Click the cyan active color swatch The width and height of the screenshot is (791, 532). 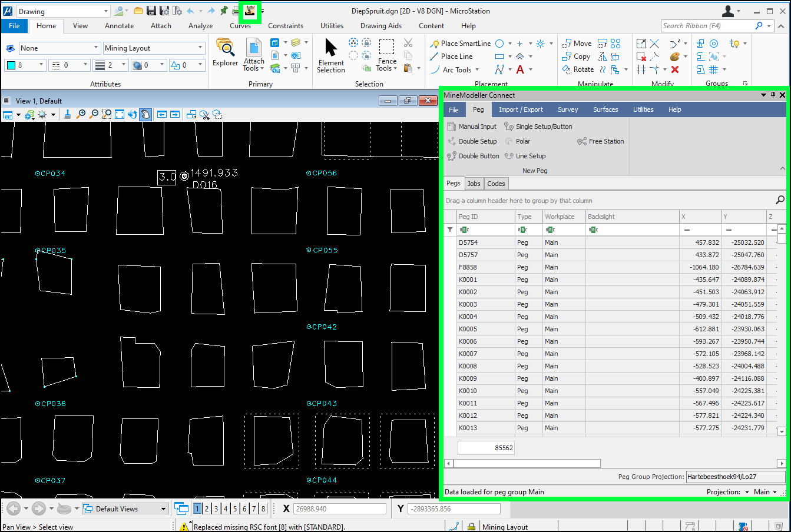[11, 65]
